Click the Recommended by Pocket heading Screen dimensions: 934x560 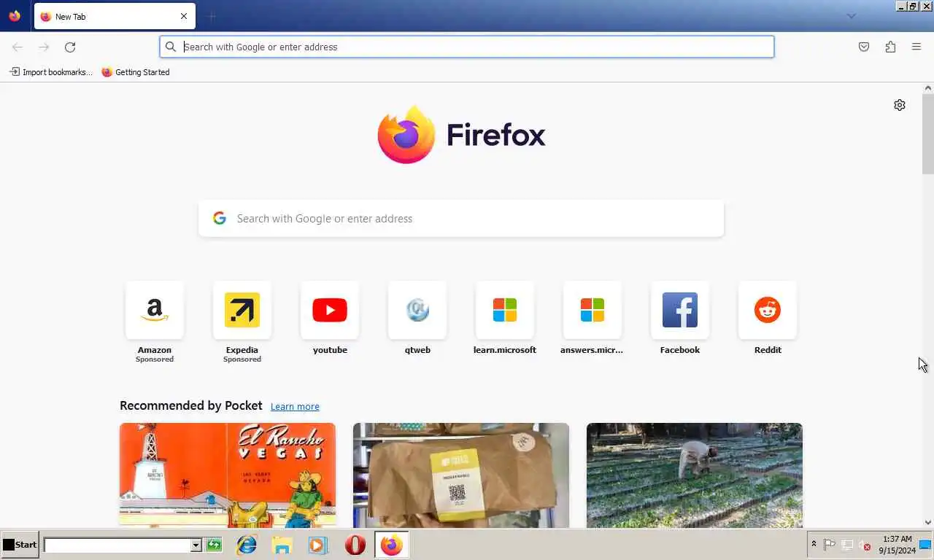pyautogui.click(x=191, y=405)
